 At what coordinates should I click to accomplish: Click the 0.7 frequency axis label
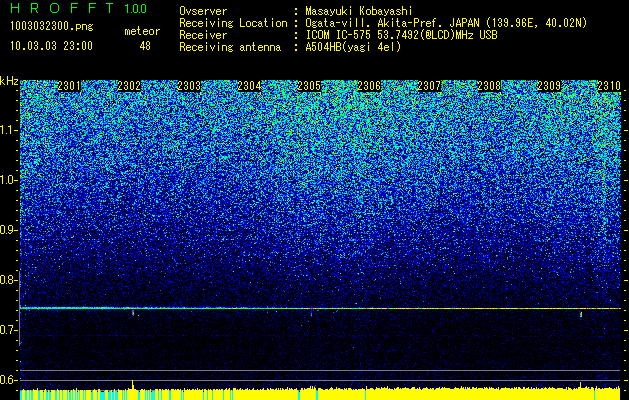point(8,330)
